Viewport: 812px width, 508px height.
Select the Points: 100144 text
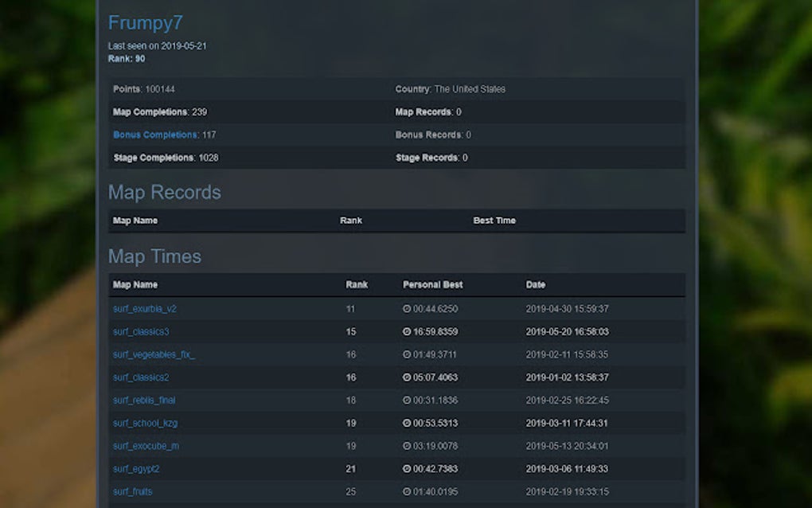[144, 89]
